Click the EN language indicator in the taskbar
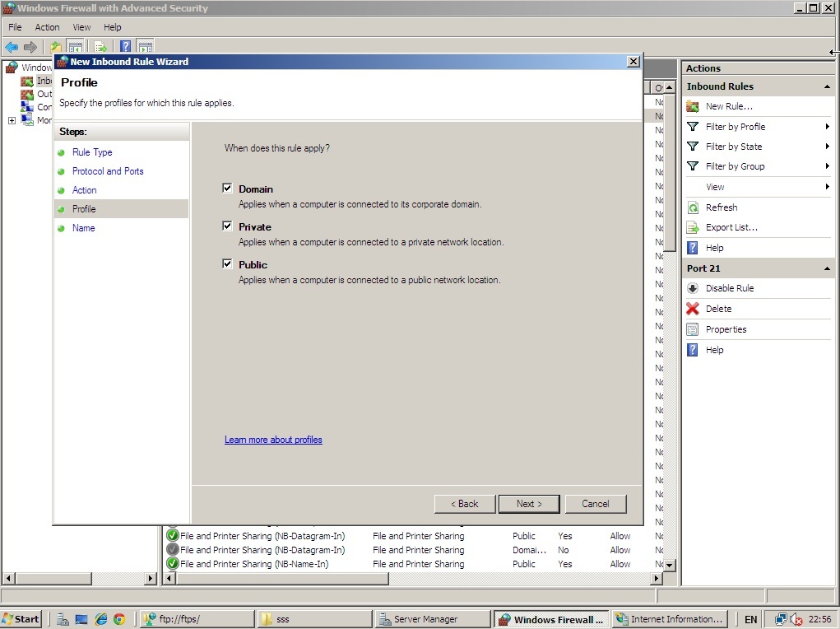 [x=750, y=619]
